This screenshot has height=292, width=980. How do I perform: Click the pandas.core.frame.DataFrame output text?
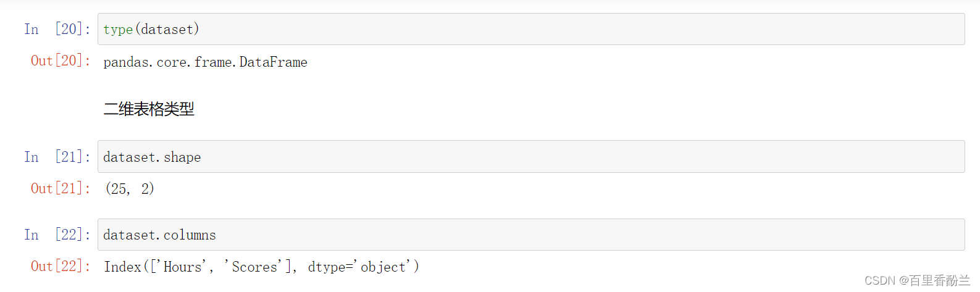205,62
